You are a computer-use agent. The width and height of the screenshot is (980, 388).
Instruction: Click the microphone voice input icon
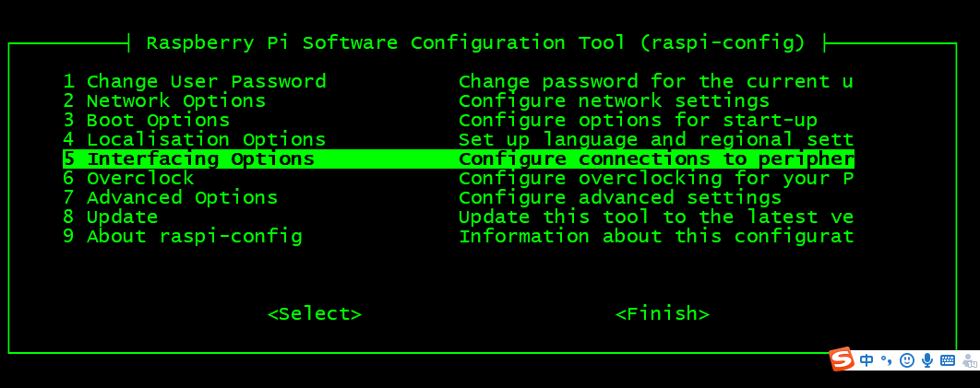[x=927, y=360]
